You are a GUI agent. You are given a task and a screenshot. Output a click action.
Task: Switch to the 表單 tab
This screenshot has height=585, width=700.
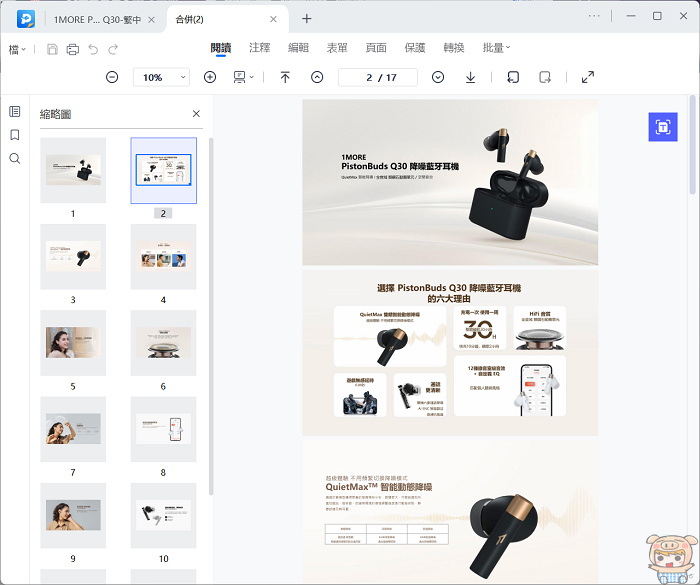click(x=337, y=48)
